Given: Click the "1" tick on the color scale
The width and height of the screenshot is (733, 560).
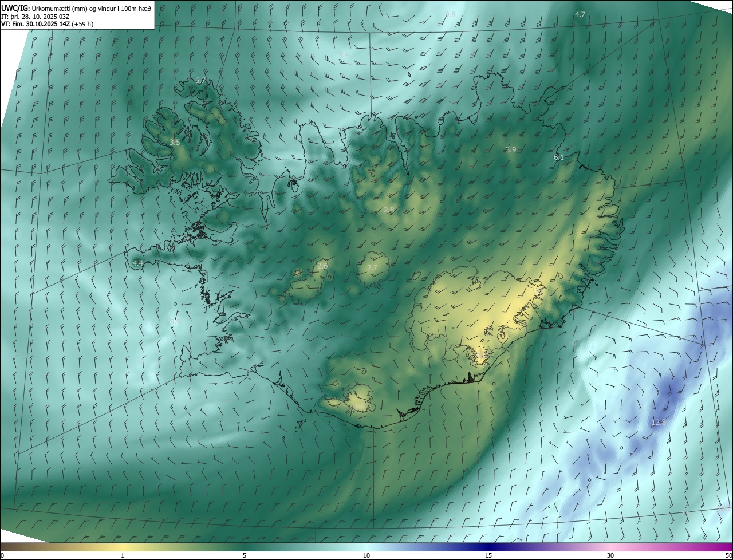Looking at the screenshot, I should pyautogui.click(x=123, y=555).
